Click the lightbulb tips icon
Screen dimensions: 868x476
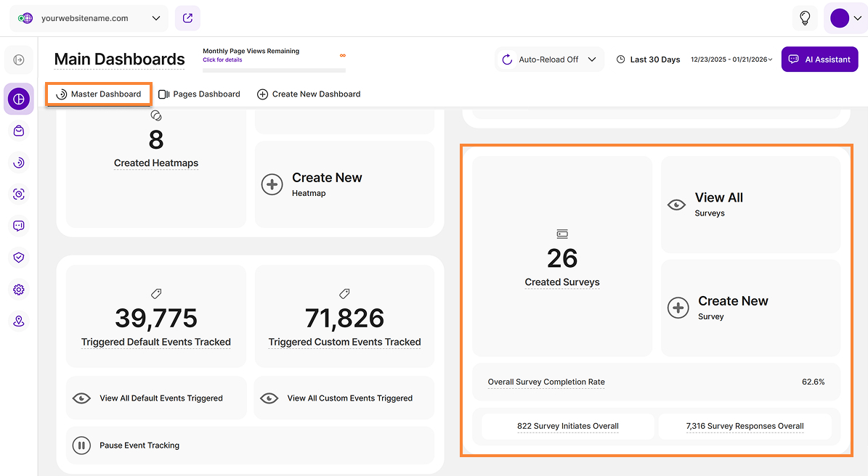pyautogui.click(x=805, y=18)
